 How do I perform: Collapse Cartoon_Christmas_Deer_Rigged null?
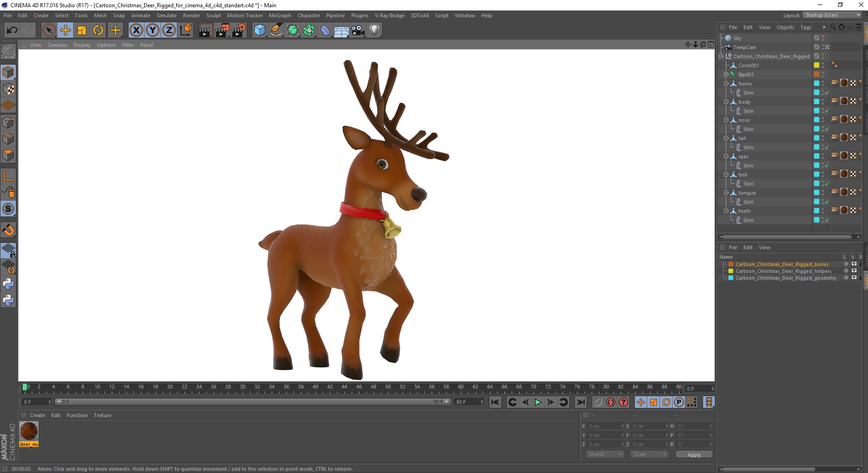point(721,56)
